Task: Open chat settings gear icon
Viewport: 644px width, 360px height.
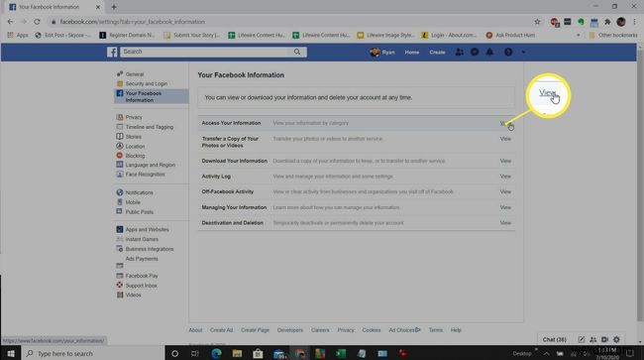Action: [616, 339]
